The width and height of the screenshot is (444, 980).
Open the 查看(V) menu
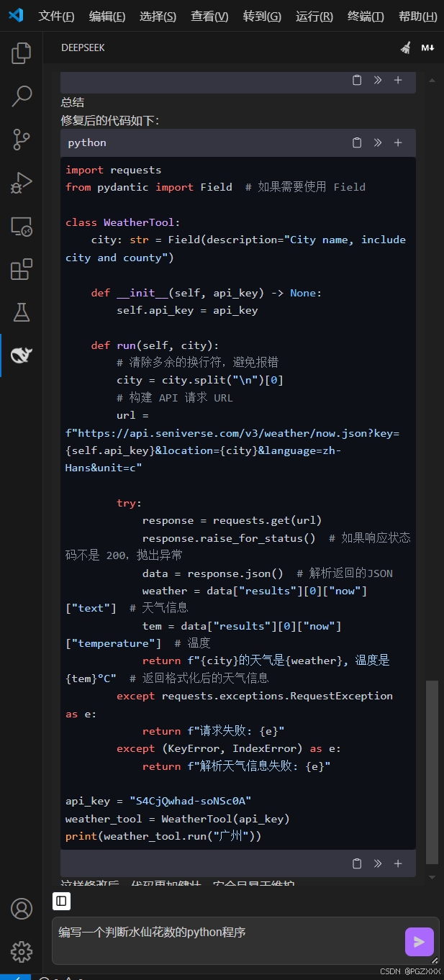210,17
